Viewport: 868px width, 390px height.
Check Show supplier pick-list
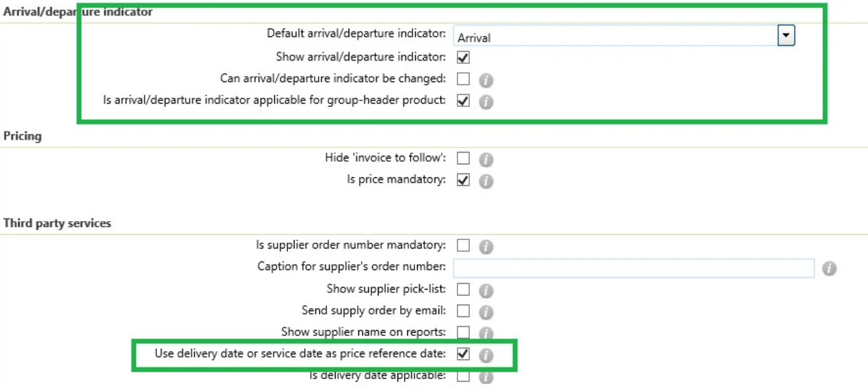pos(463,289)
